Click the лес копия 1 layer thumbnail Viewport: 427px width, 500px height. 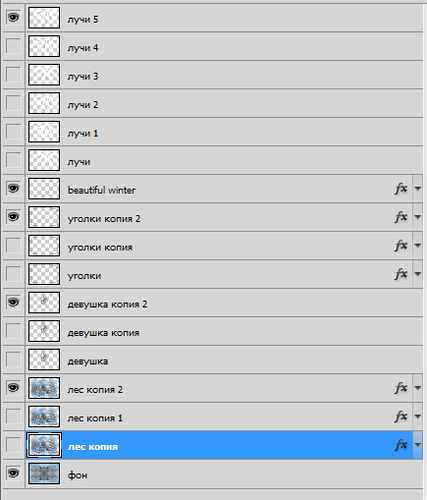(x=44, y=416)
